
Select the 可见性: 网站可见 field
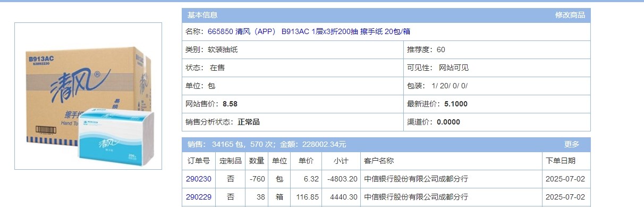(497, 68)
